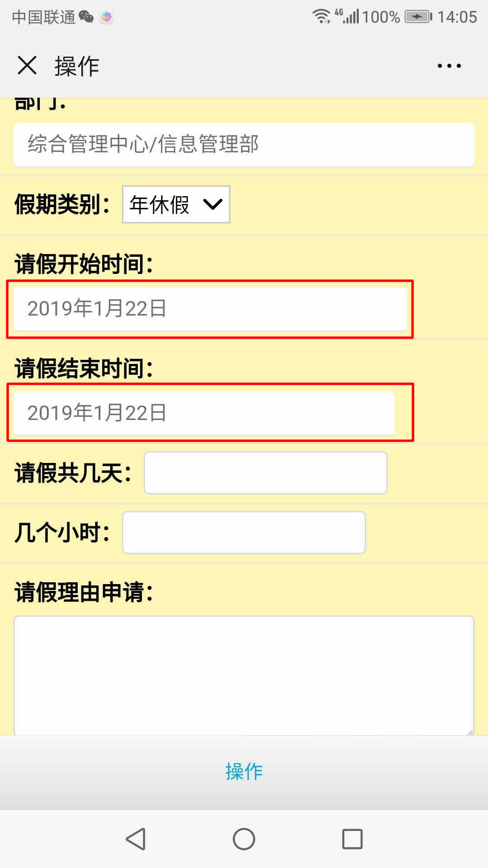Tap the battery icon in status bar
Image resolution: width=488 pixels, height=868 pixels.
(x=418, y=17)
